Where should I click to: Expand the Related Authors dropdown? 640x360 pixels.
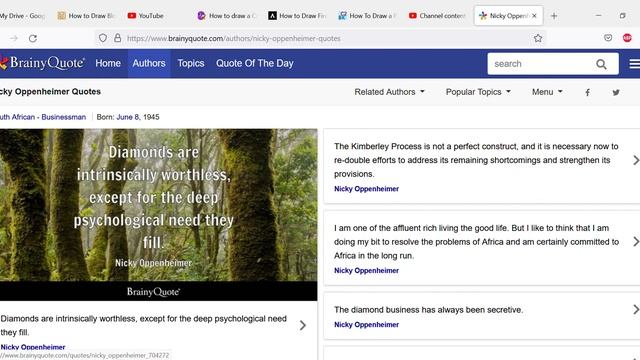pos(389,92)
